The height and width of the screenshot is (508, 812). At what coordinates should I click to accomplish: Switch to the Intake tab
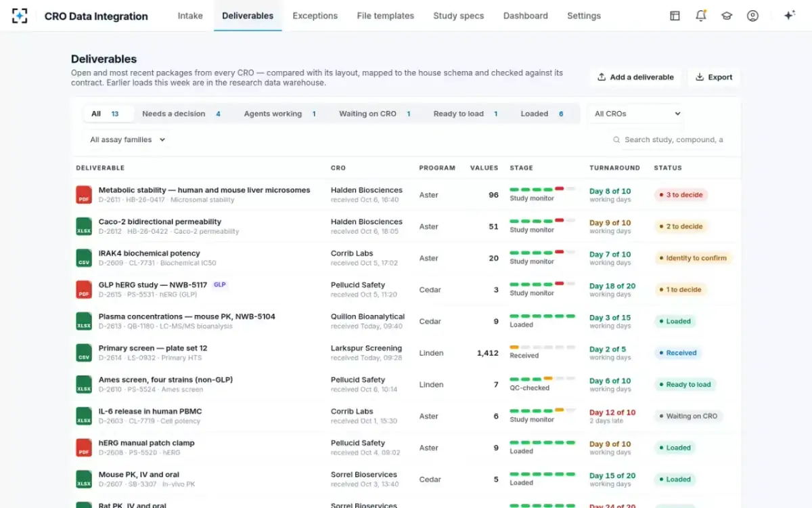pyautogui.click(x=190, y=16)
